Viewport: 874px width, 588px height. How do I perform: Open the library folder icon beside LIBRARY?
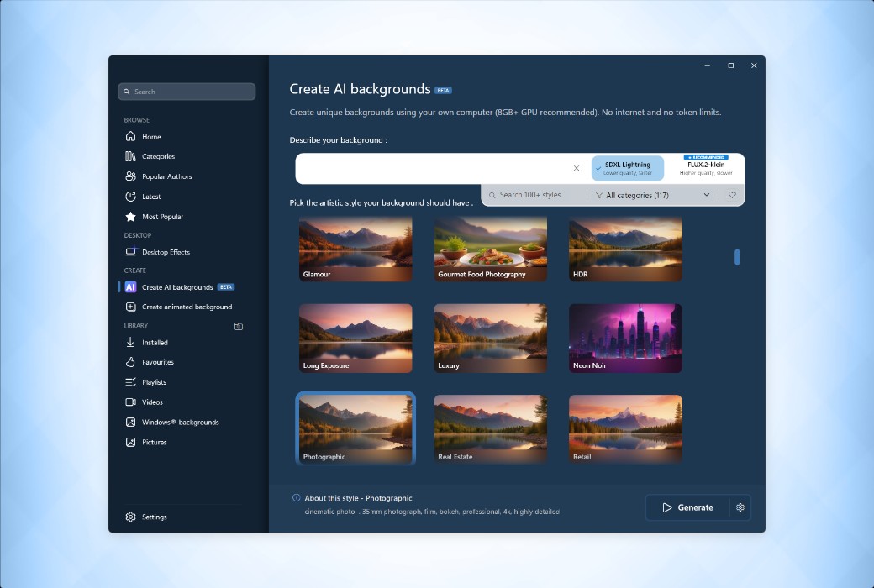239,327
